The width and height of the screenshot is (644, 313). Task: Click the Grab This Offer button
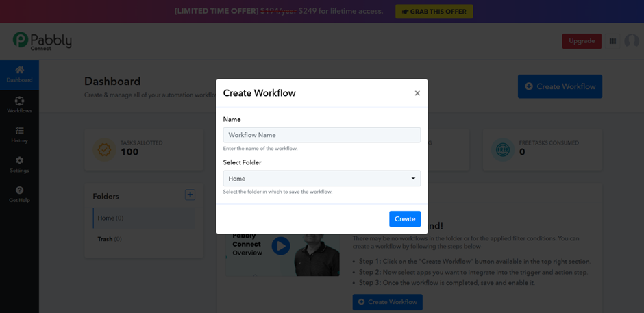point(434,12)
